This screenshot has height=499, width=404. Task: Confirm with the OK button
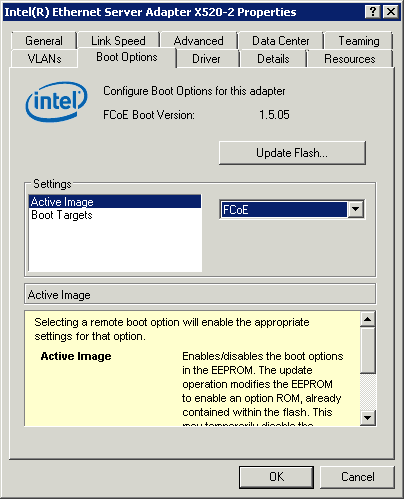pos(276,477)
